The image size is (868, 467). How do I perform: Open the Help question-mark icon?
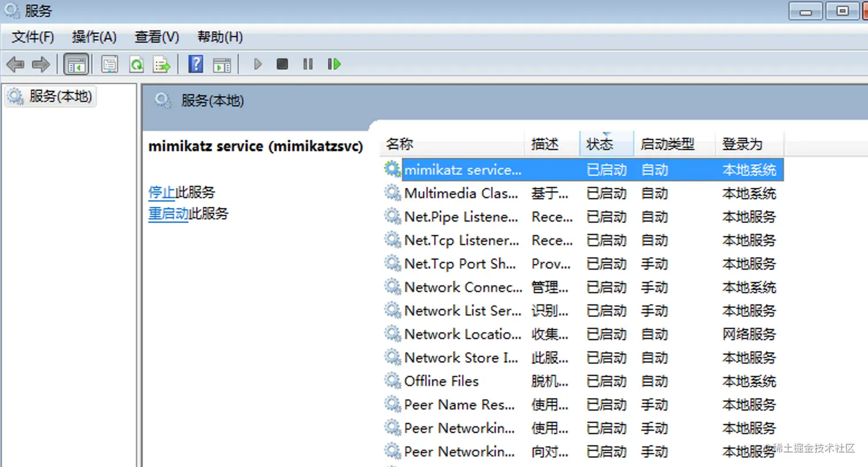tap(196, 64)
